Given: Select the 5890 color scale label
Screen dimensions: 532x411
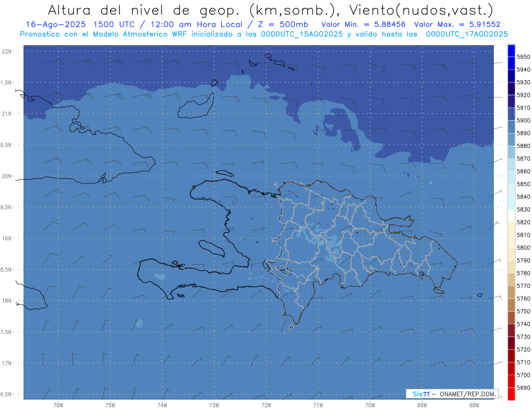Looking at the screenshot, I should [x=523, y=133].
